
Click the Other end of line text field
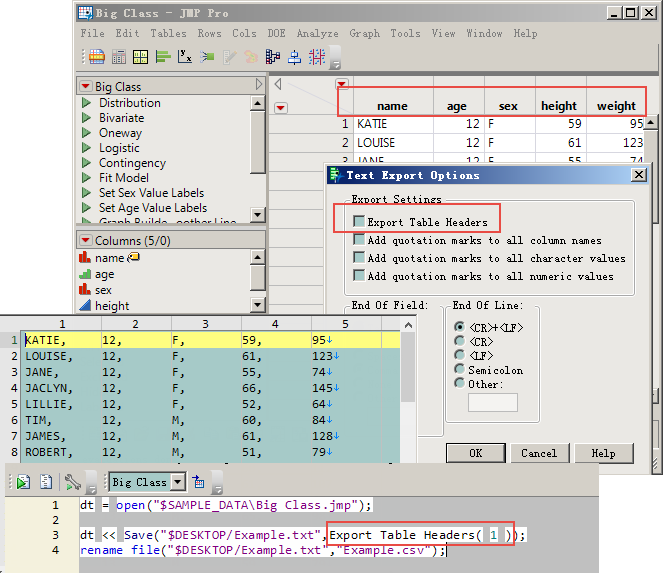coord(492,402)
